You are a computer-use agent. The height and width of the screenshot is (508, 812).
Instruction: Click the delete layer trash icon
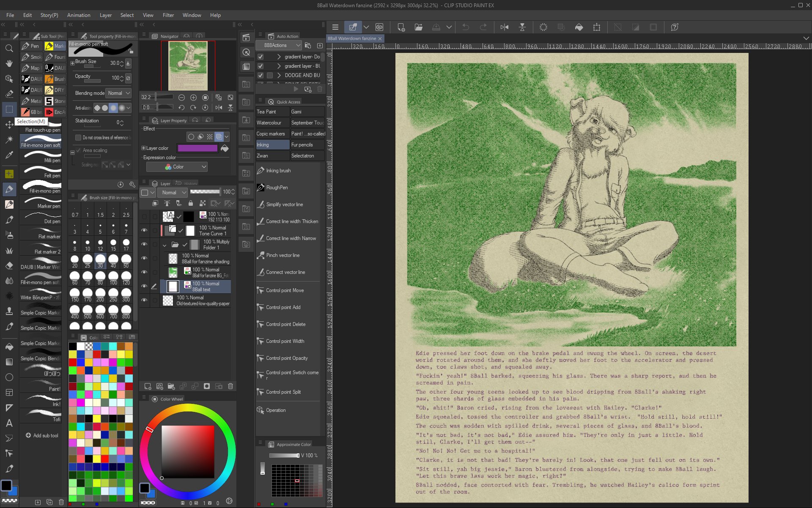(x=230, y=386)
